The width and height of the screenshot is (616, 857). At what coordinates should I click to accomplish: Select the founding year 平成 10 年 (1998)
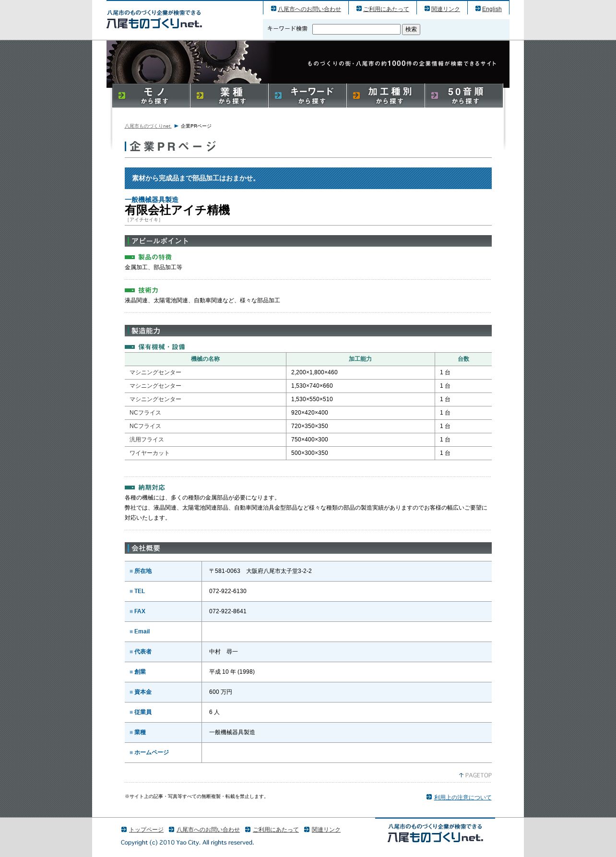(x=232, y=672)
